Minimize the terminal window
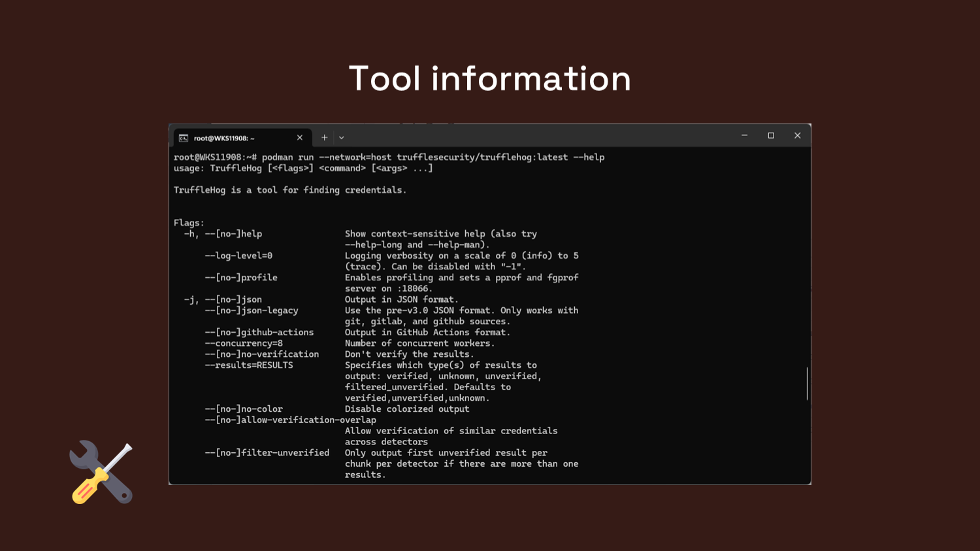Viewport: 980px width, 551px height. [744, 135]
